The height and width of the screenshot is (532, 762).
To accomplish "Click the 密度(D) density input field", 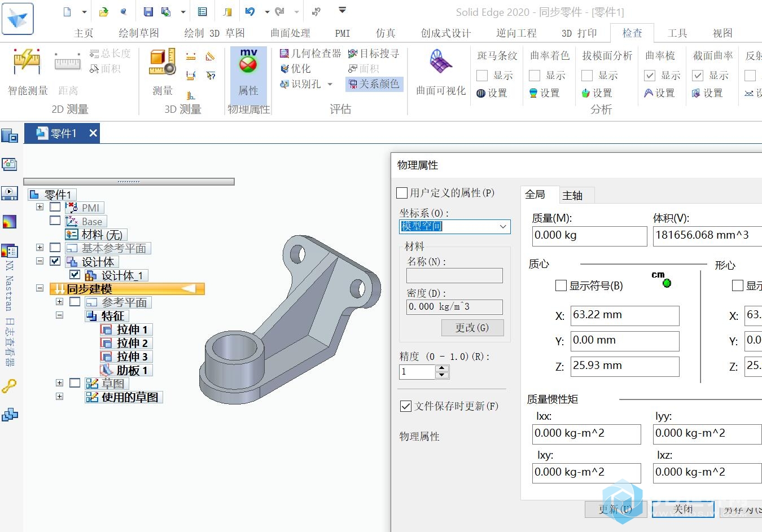I will coord(454,307).
